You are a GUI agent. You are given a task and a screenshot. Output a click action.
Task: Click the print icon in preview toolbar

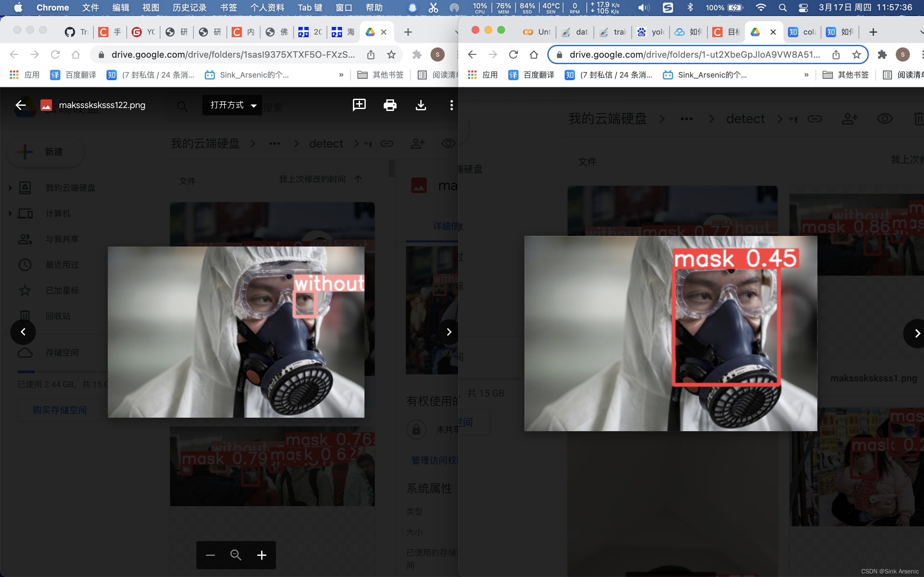[x=390, y=105]
